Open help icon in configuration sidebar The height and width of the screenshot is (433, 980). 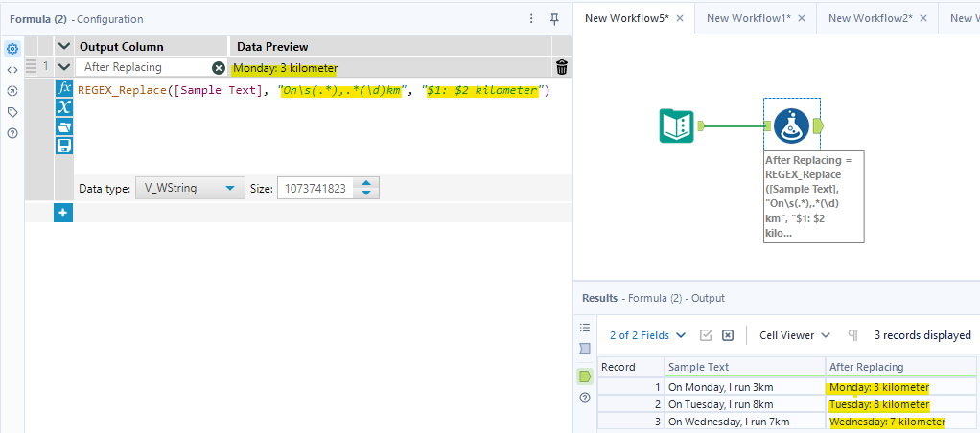pyautogui.click(x=12, y=133)
